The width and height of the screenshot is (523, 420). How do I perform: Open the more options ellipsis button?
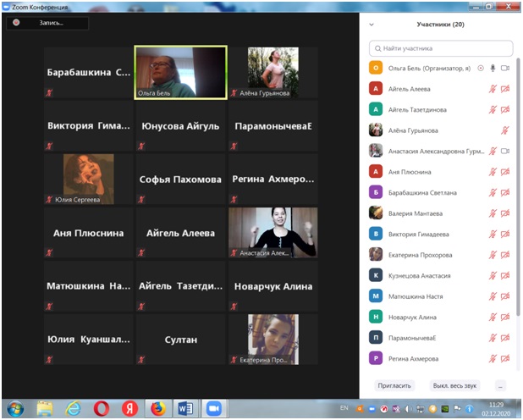point(500,386)
